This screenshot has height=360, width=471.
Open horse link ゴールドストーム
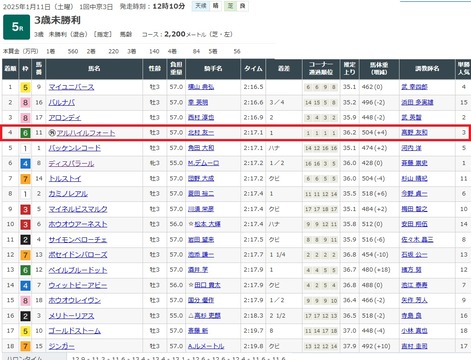[x=75, y=331]
